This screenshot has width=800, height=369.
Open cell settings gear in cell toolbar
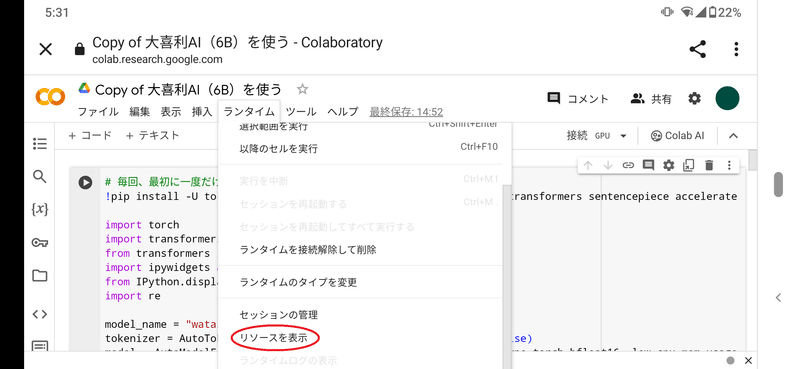[x=668, y=165]
